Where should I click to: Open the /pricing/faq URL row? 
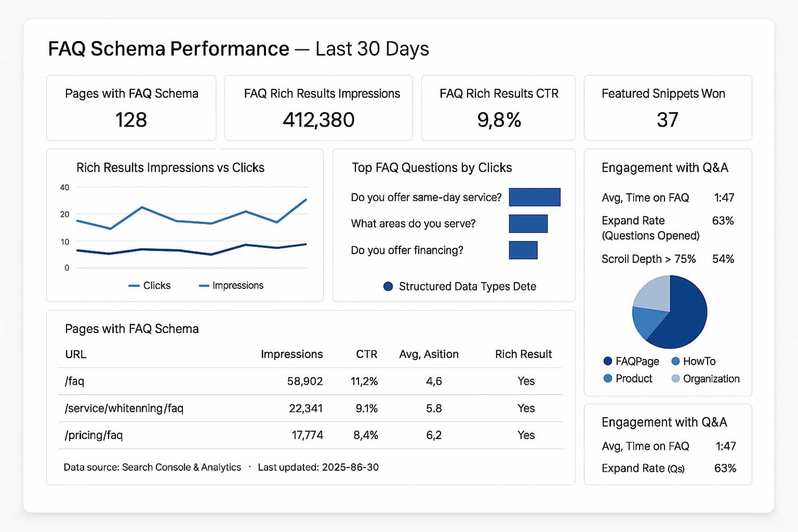click(x=94, y=435)
